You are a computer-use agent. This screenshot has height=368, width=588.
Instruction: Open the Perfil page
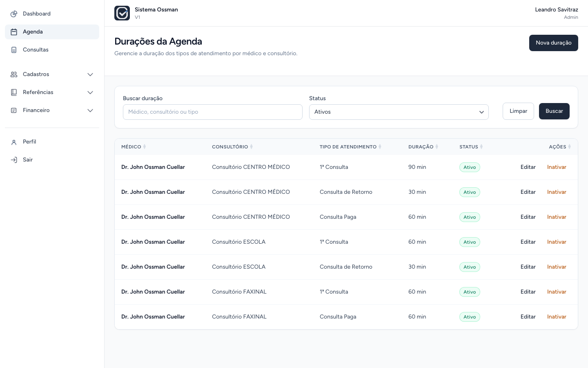52,142
